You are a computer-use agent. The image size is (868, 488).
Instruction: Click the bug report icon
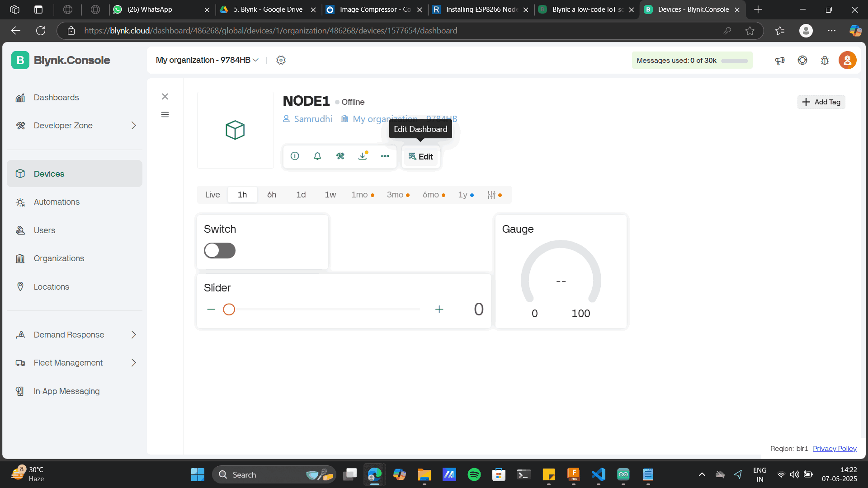coord(825,60)
